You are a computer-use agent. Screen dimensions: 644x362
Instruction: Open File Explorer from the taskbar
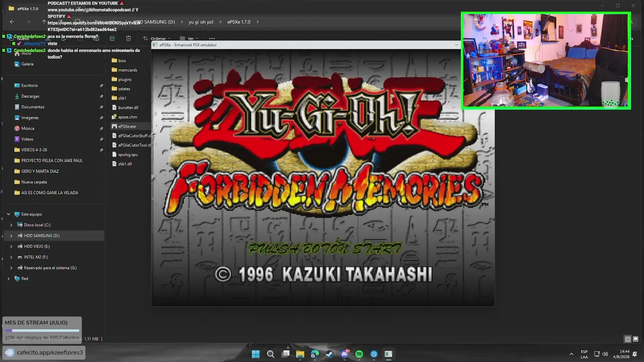point(300,354)
